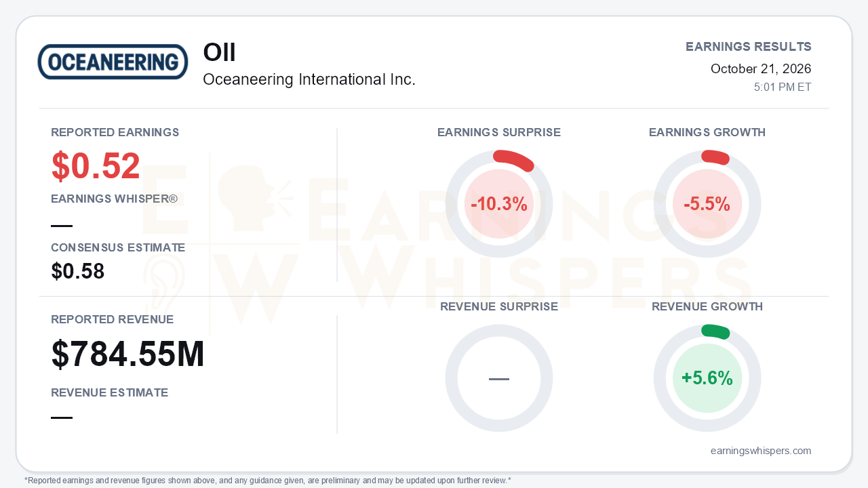The image size is (868, 488).
Task: Click the -10.3% earnings surprise gauge
Action: [x=499, y=204]
